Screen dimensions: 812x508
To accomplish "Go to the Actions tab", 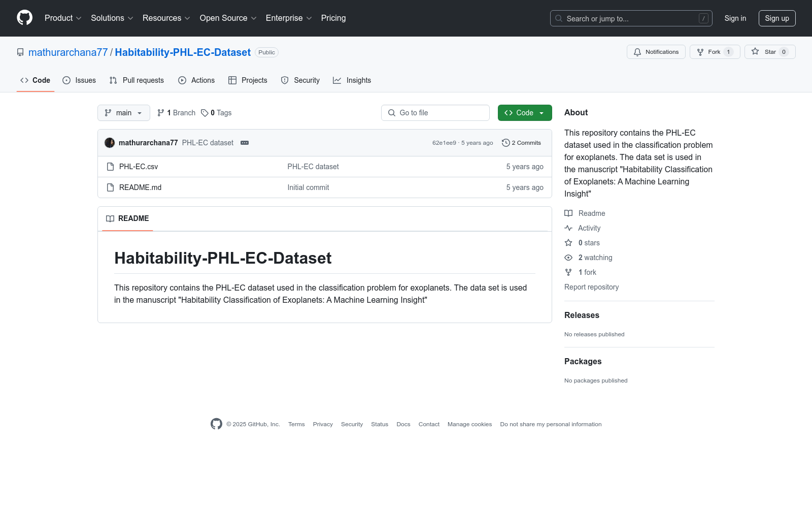I will point(196,80).
